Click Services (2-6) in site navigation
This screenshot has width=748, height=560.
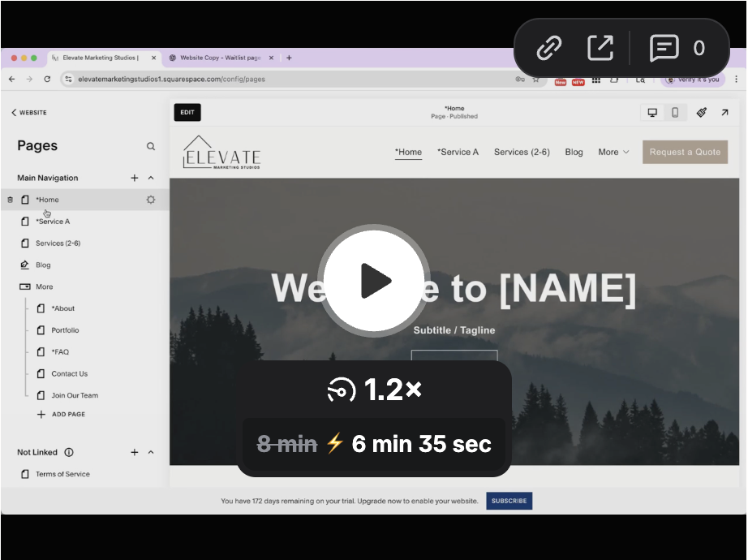pyautogui.click(x=522, y=153)
